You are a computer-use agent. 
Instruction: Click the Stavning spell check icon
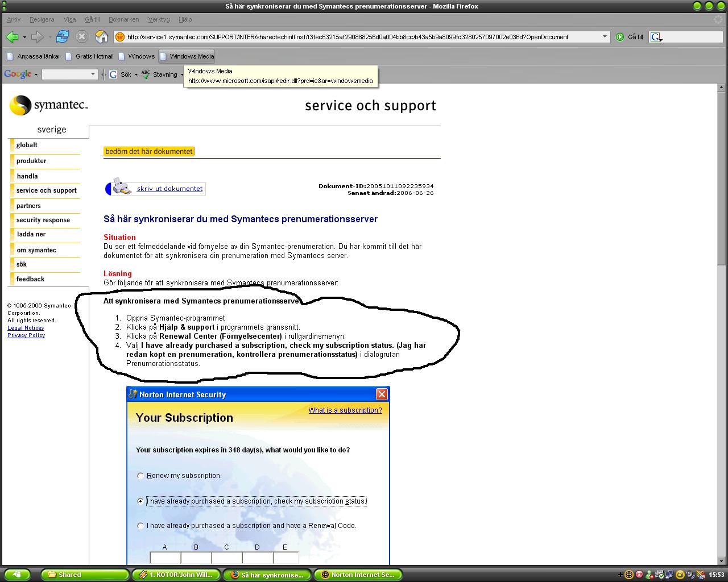coord(146,74)
